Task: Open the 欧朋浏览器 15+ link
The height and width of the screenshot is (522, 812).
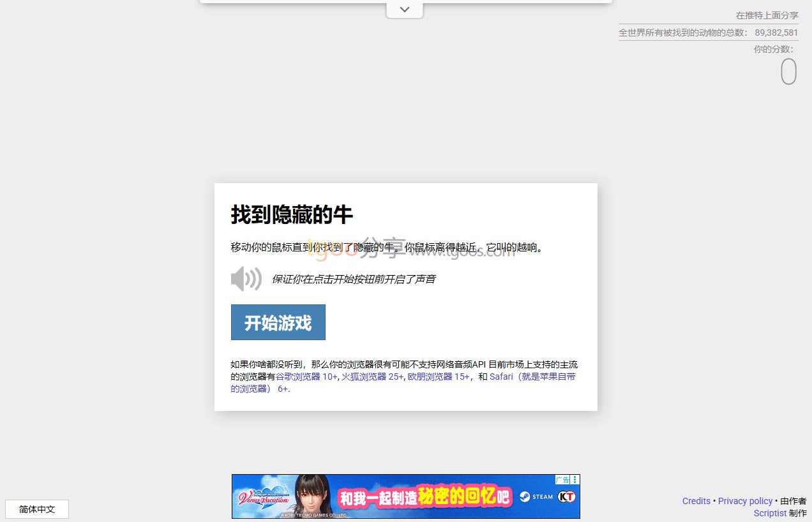Action: pos(438,377)
